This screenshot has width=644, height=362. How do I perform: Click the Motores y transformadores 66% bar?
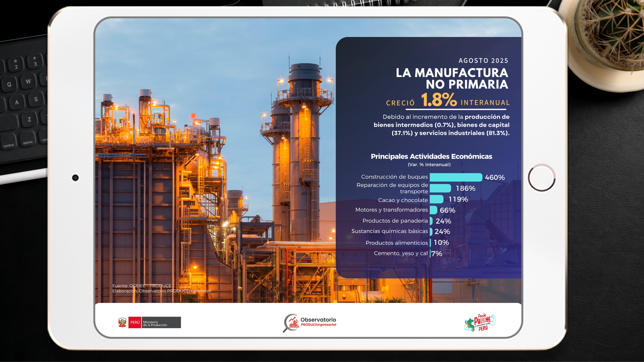[x=433, y=210]
